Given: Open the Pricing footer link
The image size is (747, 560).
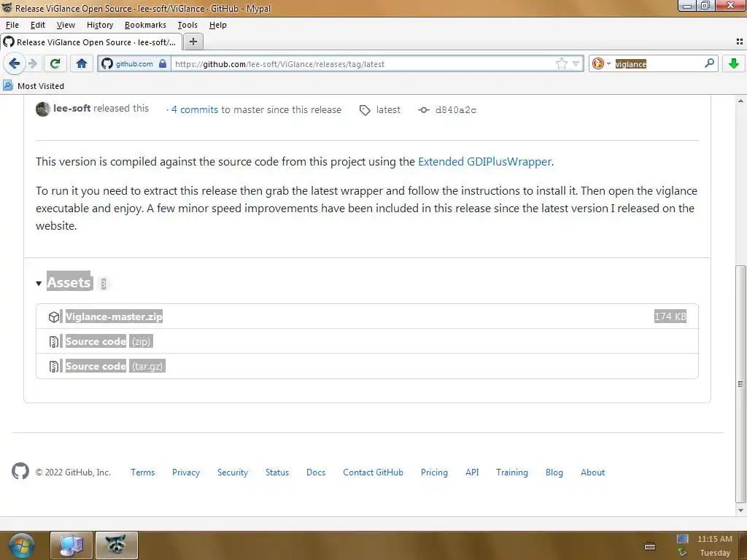Looking at the screenshot, I should (x=434, y=472).
